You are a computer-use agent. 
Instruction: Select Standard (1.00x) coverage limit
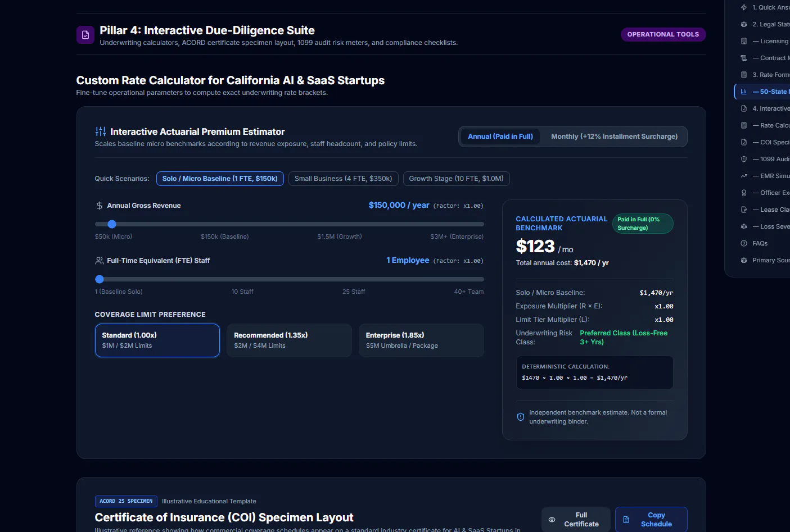(x=157, y=340)
